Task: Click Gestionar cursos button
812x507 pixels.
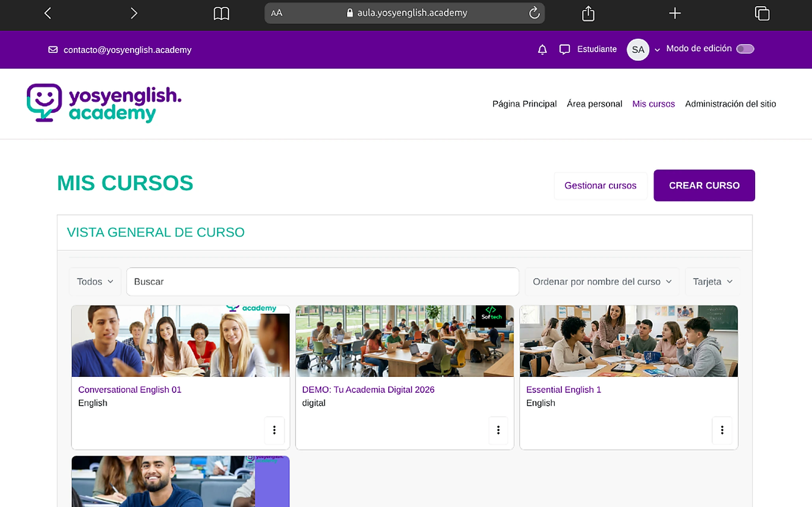Action: coord(600,186)
